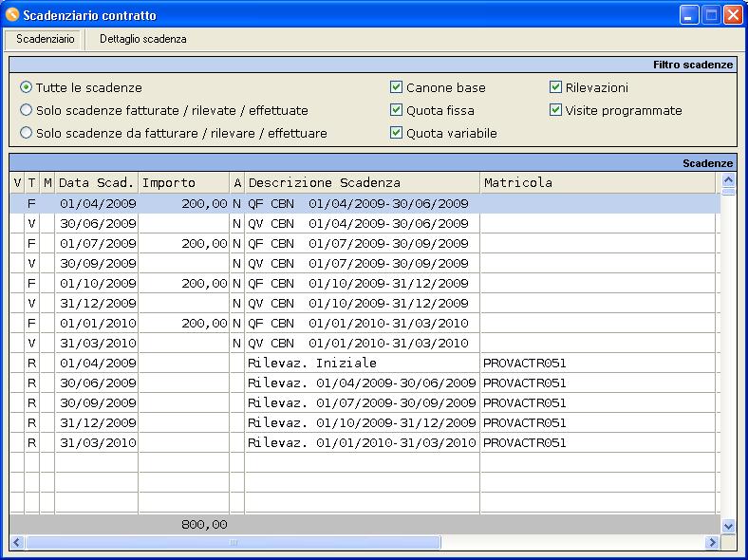Click the A column header
This screenshot has height=560, width=748.
237,182
